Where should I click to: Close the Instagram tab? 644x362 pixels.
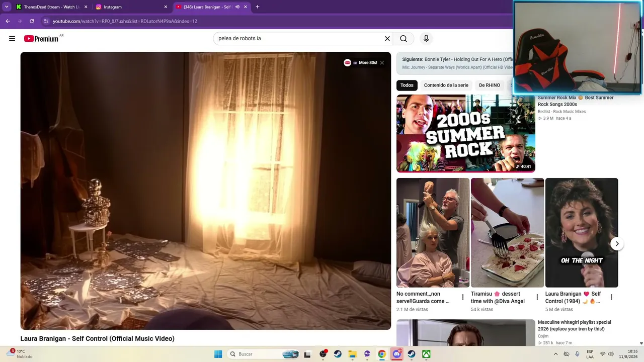(166, 7)
